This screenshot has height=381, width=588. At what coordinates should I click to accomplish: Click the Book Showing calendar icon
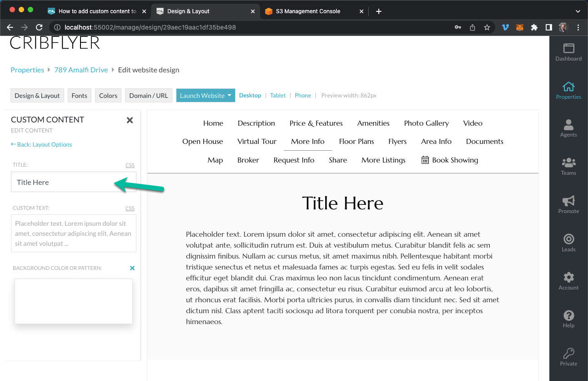[425, 160]
